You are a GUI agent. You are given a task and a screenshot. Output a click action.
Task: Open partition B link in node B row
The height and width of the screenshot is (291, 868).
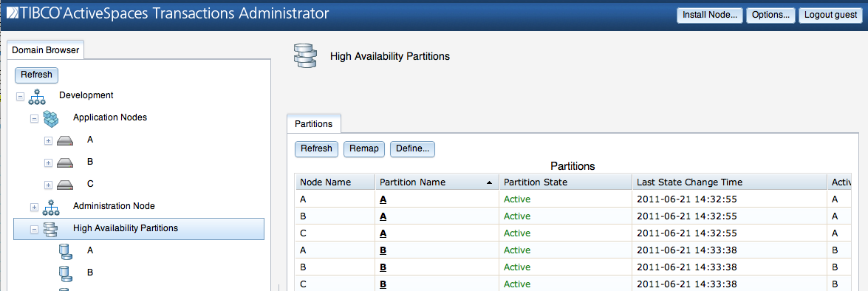click(x=383, y=267)
